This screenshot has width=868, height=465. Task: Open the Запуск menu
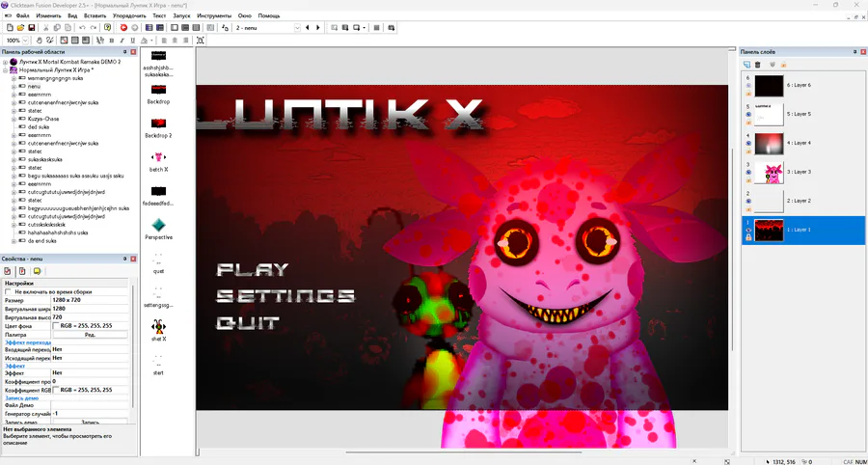(181, 15)
